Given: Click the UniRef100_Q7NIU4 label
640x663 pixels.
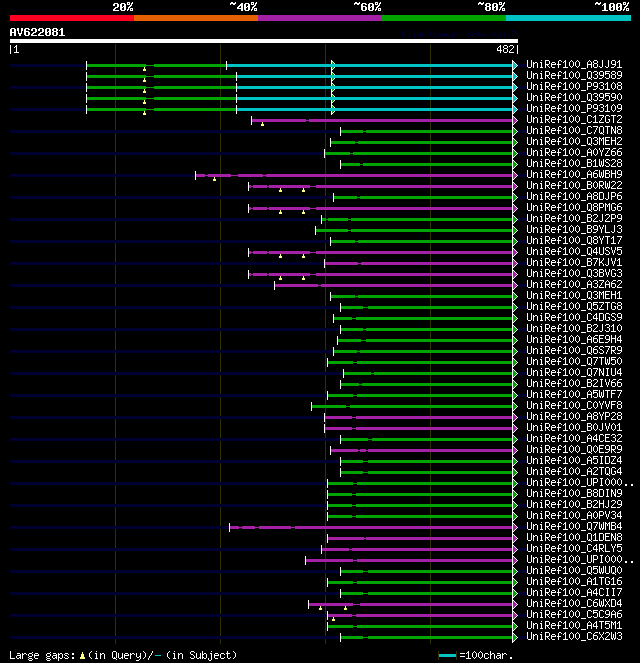Looking at the screenshot, I should pyautogui.click(x=574, y=373).
